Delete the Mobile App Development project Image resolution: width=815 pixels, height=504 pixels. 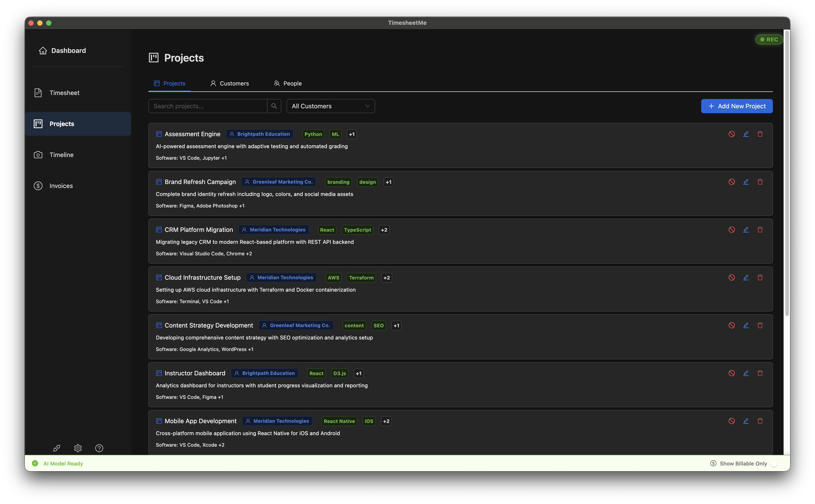pyautogui.click(x=760, y=421)
